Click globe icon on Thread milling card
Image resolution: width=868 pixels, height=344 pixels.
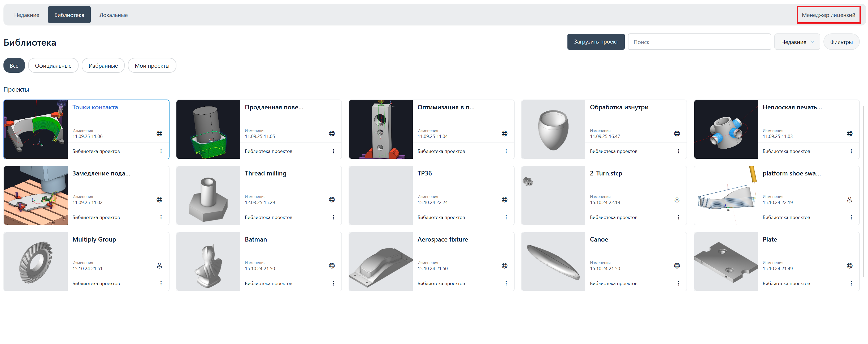point(332,200)
